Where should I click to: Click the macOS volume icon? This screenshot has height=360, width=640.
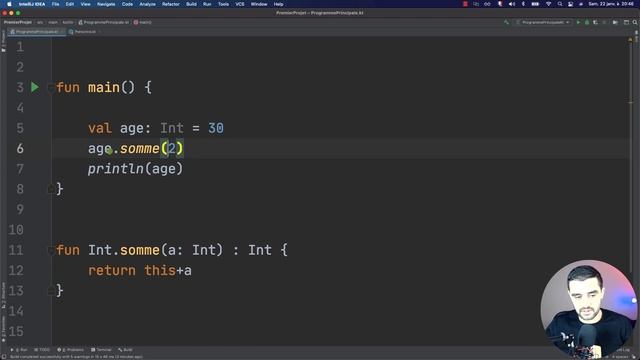point(512,4)
